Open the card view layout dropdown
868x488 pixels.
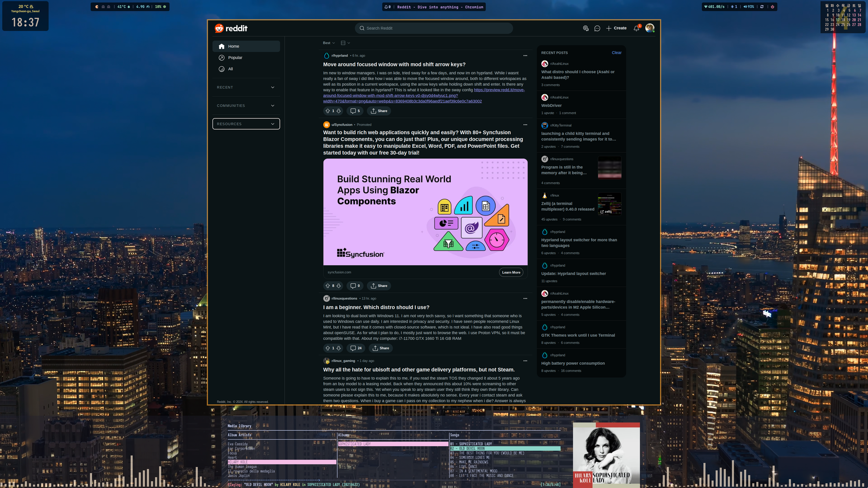tap(345, 43)
